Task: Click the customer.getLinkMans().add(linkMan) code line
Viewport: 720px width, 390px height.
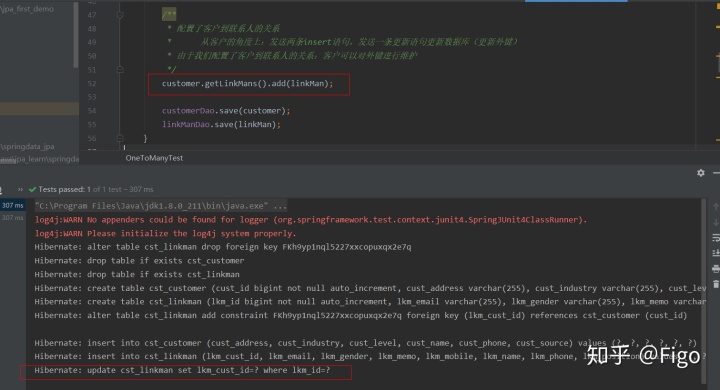Action: coord(248,84)
